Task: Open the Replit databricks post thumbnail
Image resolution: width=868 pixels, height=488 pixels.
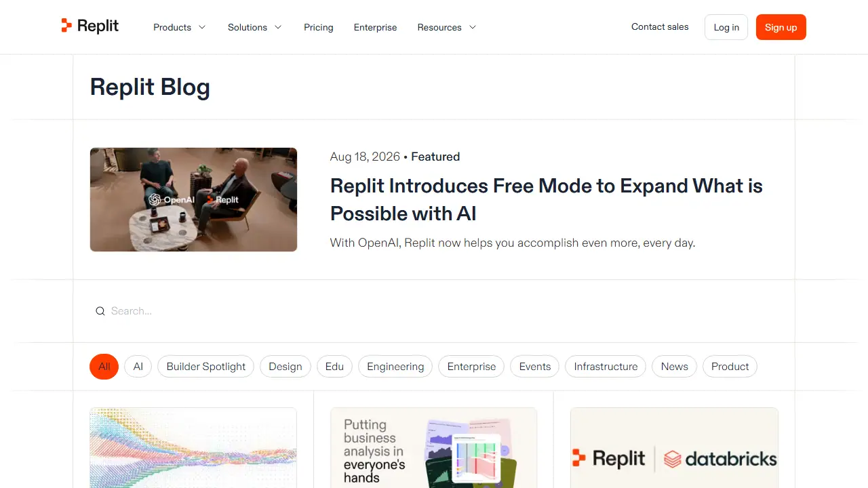Action: tap(674, 448)
